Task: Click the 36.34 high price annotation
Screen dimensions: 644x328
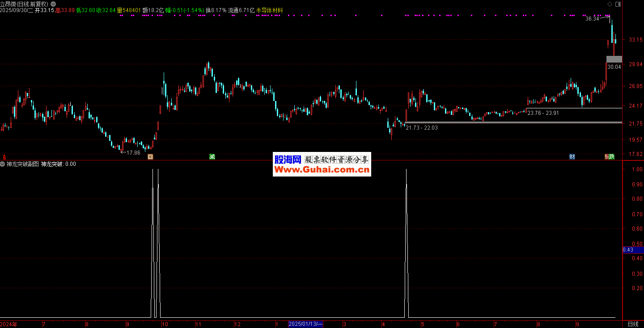Action: coord(592,19)
